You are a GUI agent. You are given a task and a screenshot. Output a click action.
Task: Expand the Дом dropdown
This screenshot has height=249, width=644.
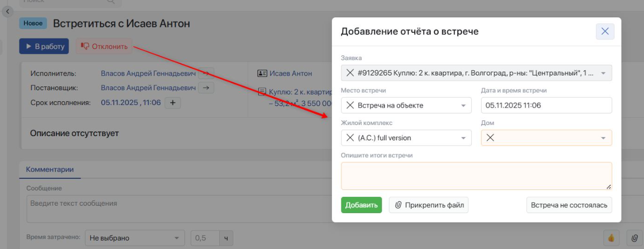603,138
